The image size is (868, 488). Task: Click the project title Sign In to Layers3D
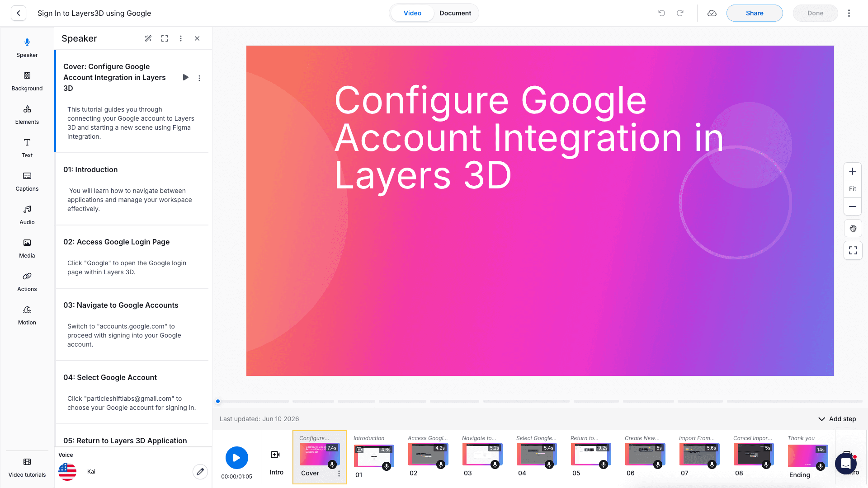click(94, 13)
